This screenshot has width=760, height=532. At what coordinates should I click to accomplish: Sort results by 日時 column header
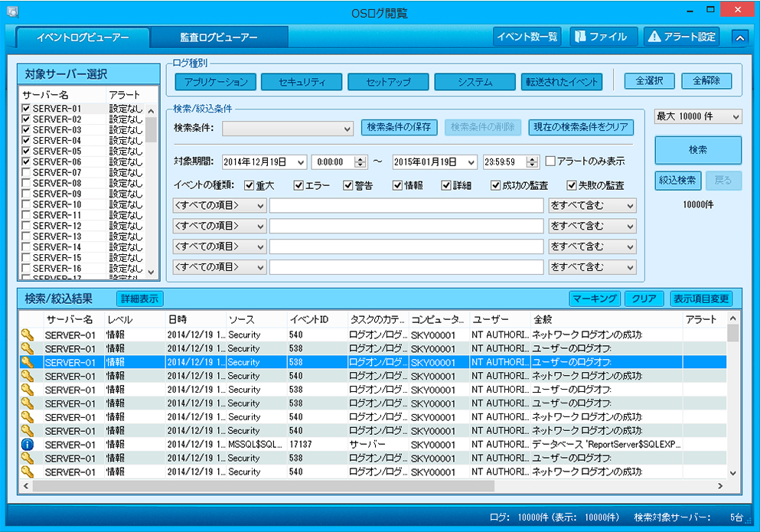[x=196, y=319]
